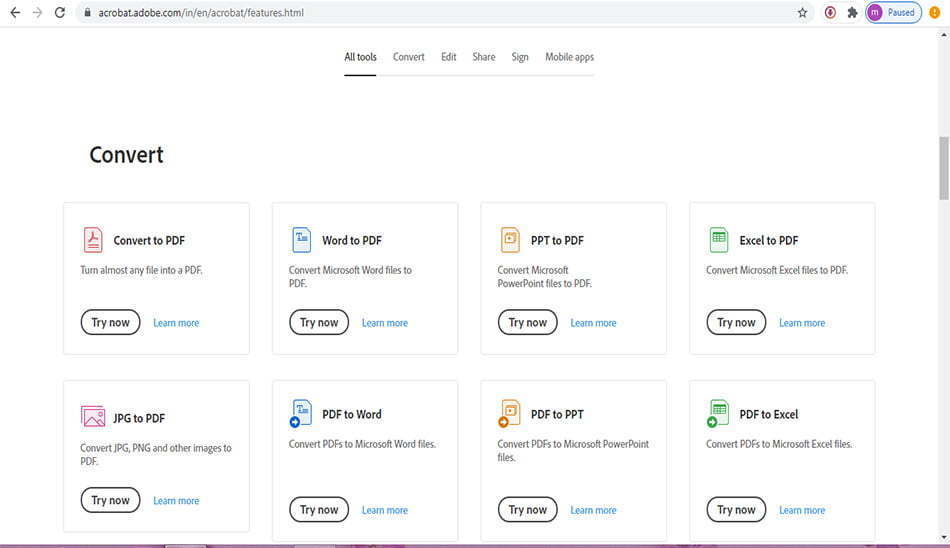
Task: Open Learn more for PDF to Word
Action: (385, 510)
